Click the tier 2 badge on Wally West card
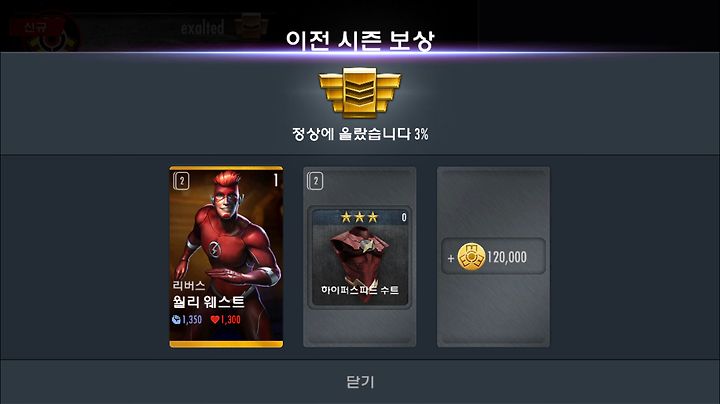The height and width of the screenshot is (404, 720). coord(181,181)
